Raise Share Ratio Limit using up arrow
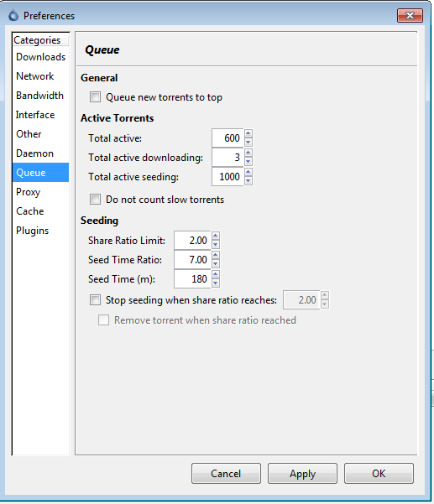434x504 pixels. tap(216, 236)
